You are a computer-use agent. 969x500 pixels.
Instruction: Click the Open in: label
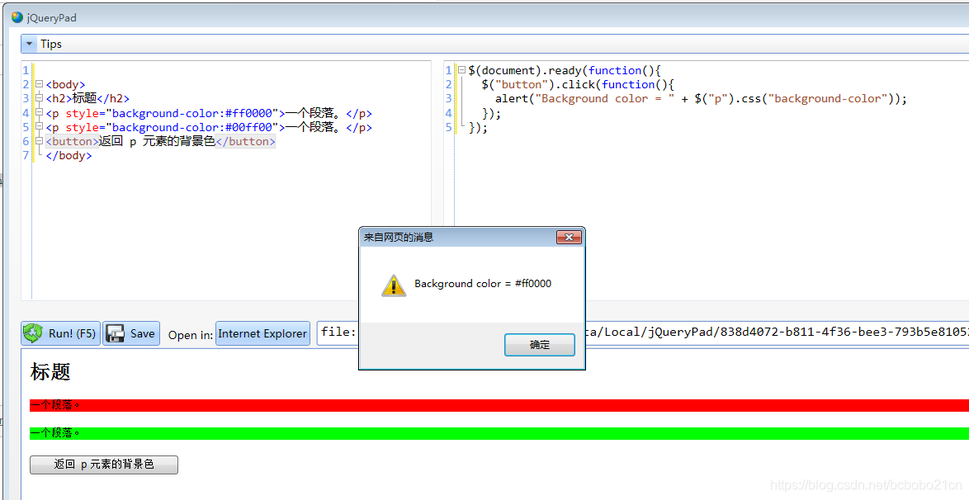[x=190, y=335]
